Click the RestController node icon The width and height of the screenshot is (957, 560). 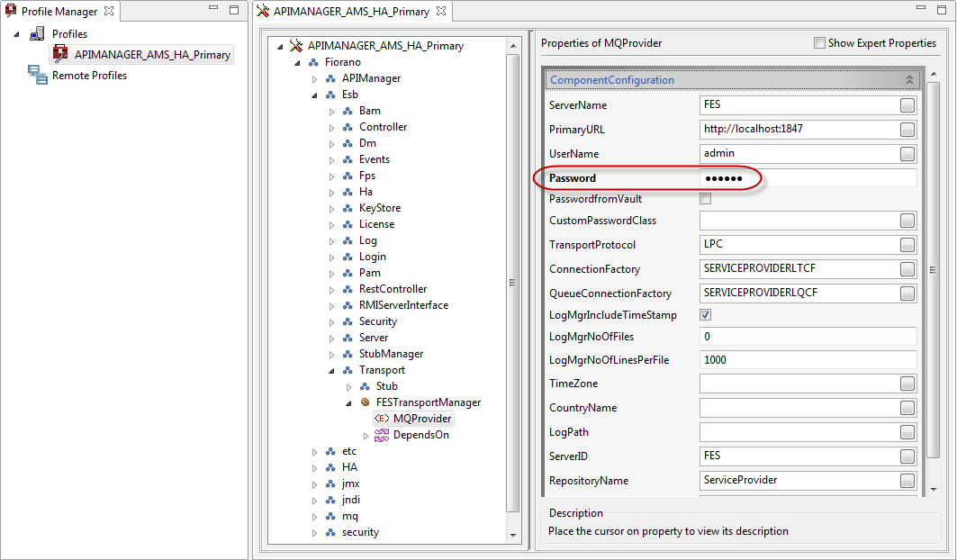tap(348, 289)
